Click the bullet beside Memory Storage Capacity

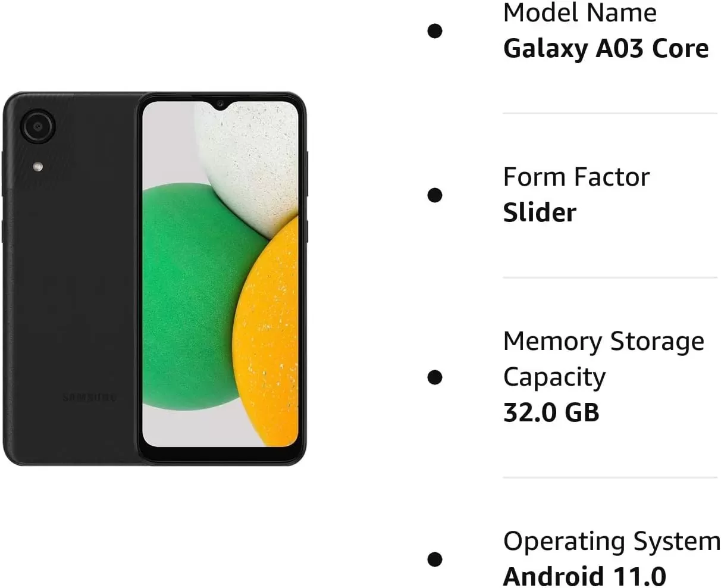[x=435, y=377]
